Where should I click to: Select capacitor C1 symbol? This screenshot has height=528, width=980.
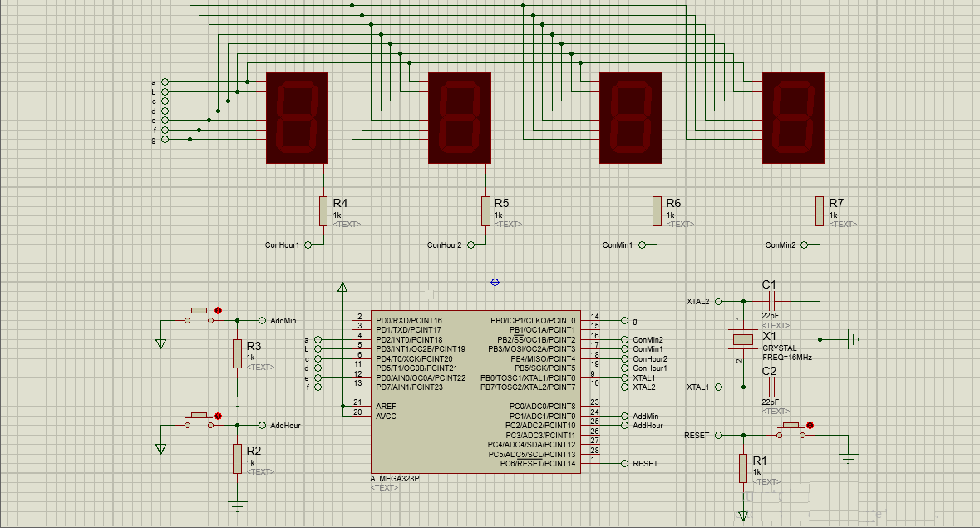click(772, 301)
